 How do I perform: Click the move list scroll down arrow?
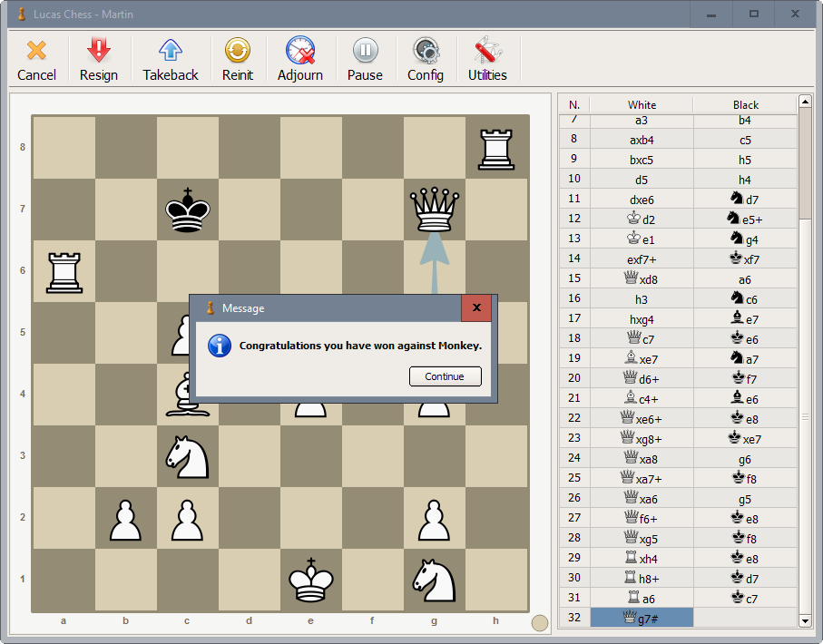pyautogui.click(x=805, y=621)
